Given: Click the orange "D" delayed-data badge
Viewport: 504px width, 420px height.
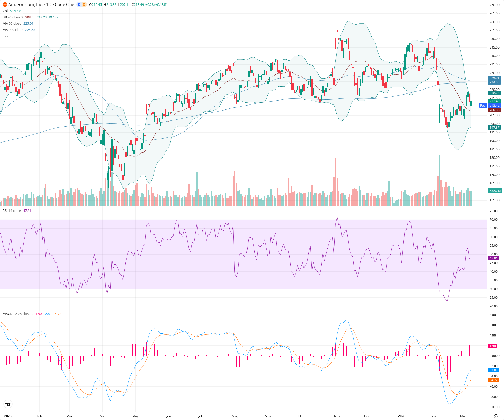Looking at the screenshot, I should tap(83, 4).
